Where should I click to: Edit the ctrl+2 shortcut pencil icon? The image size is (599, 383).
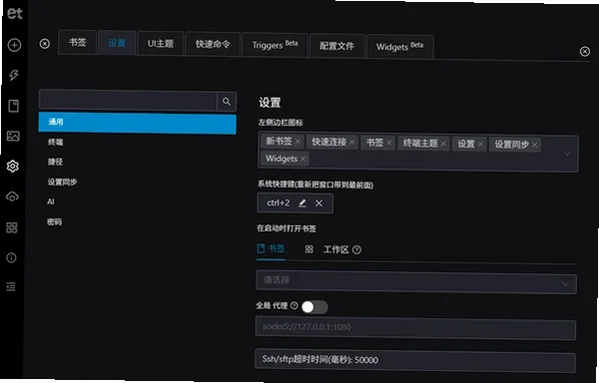click(303, 203)
